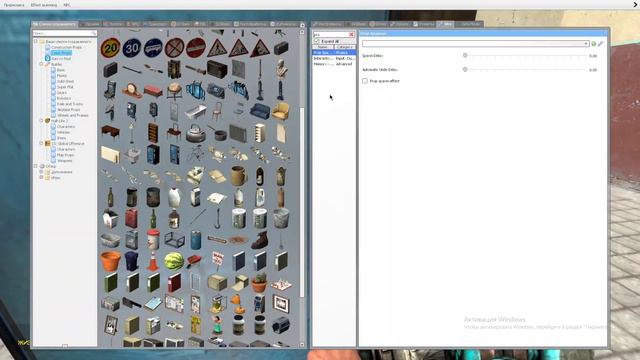Open the NPC menu in top bar
The width and height of the screenshot is (640, 360).
[67, 5]
